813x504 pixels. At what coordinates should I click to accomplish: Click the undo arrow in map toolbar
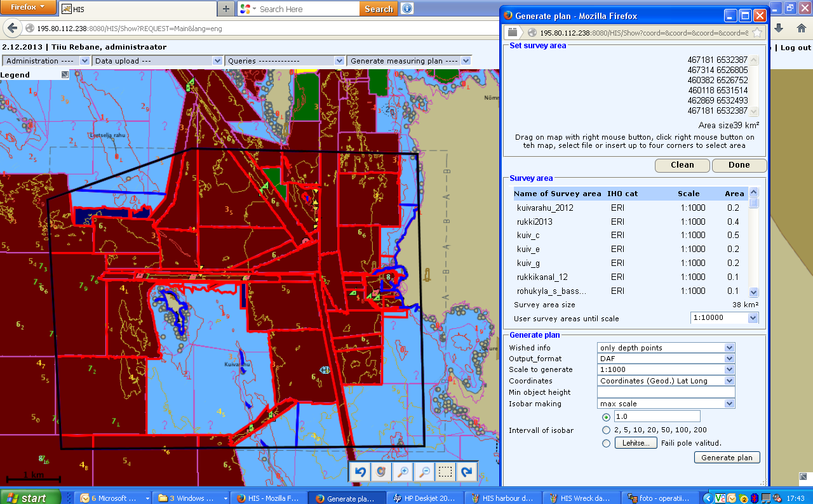pos(361,472)
